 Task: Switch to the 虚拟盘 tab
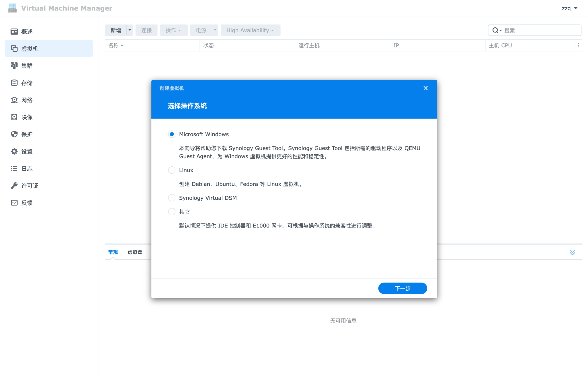coord(135,252)
